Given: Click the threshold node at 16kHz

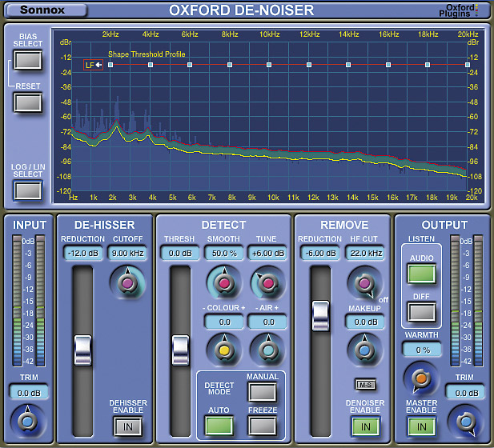Looking at the screenshot, I should (388, 65).
